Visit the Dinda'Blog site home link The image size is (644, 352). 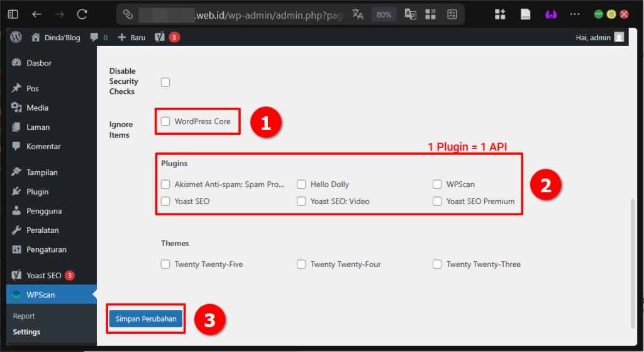coord(56,37)
